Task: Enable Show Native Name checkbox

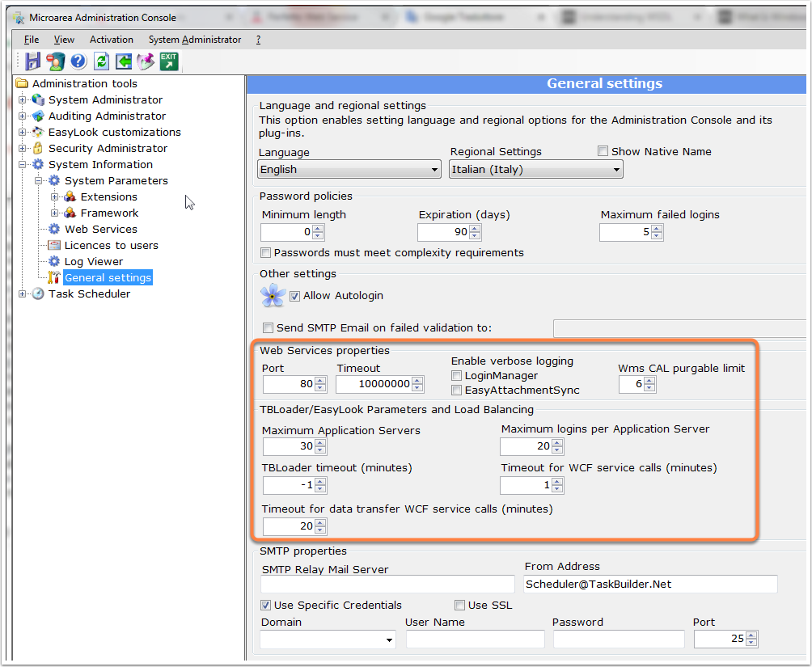Action: (603, 150)
